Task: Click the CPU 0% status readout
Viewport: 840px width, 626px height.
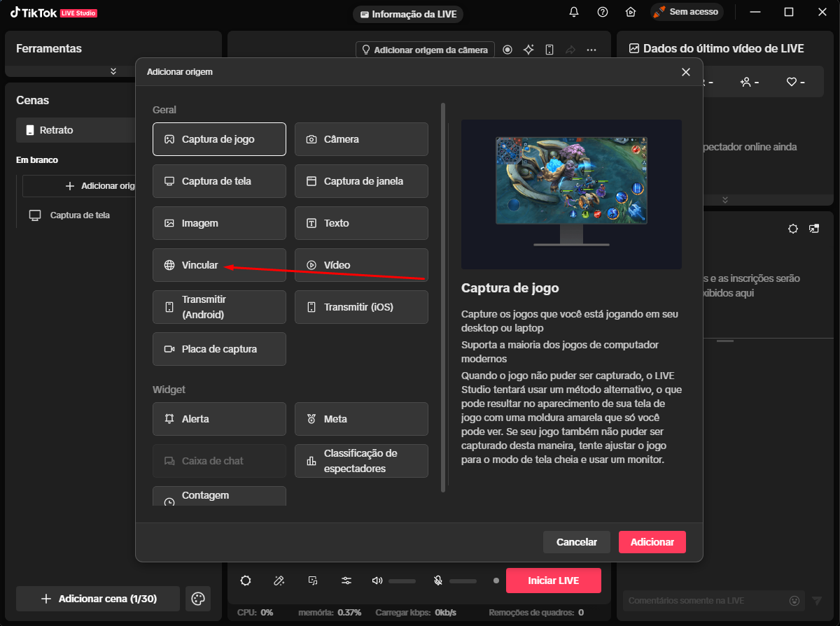Action: pos(255,613)
